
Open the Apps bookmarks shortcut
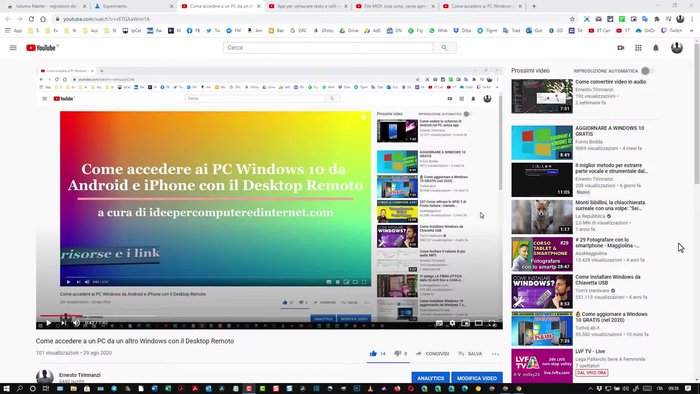pos(13,30)
